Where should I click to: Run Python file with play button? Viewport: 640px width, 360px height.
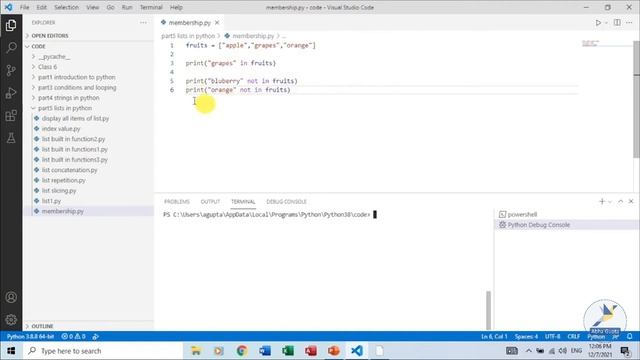598,23
